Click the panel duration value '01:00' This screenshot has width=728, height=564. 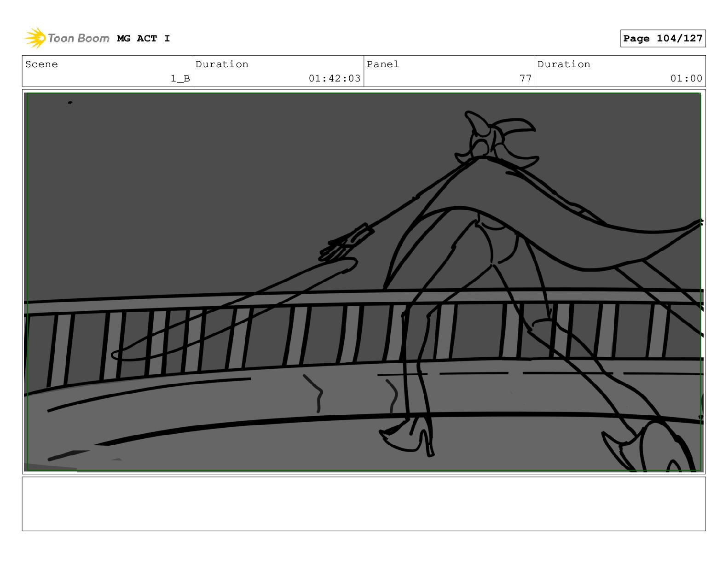click(686, 79)
